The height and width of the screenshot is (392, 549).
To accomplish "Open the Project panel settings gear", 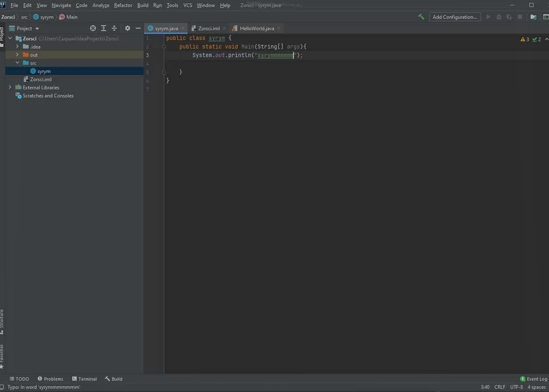I will 128,28.
